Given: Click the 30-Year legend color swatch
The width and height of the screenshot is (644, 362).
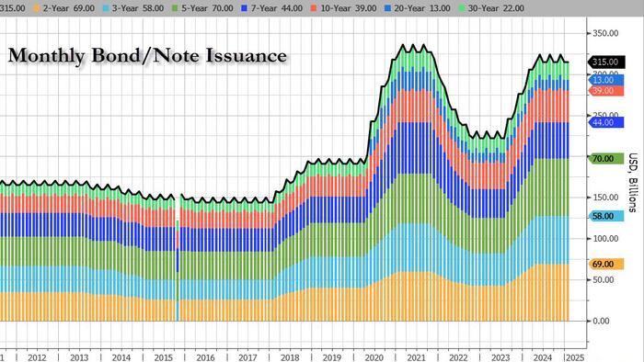Looking at the screenshot, I should click(x=461, y=8).
